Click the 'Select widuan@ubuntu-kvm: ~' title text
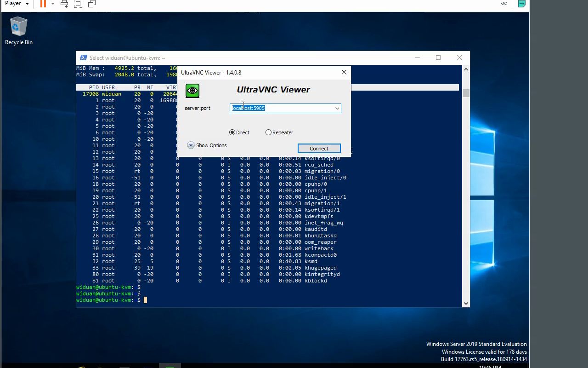This screenshot has width=588, height=368. 127,58
